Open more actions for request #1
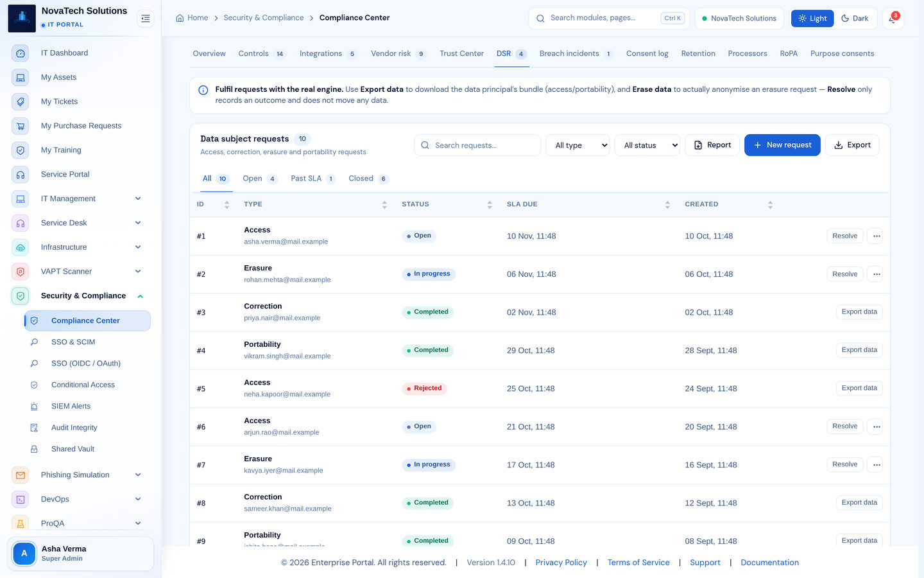 tap(875, 236)
